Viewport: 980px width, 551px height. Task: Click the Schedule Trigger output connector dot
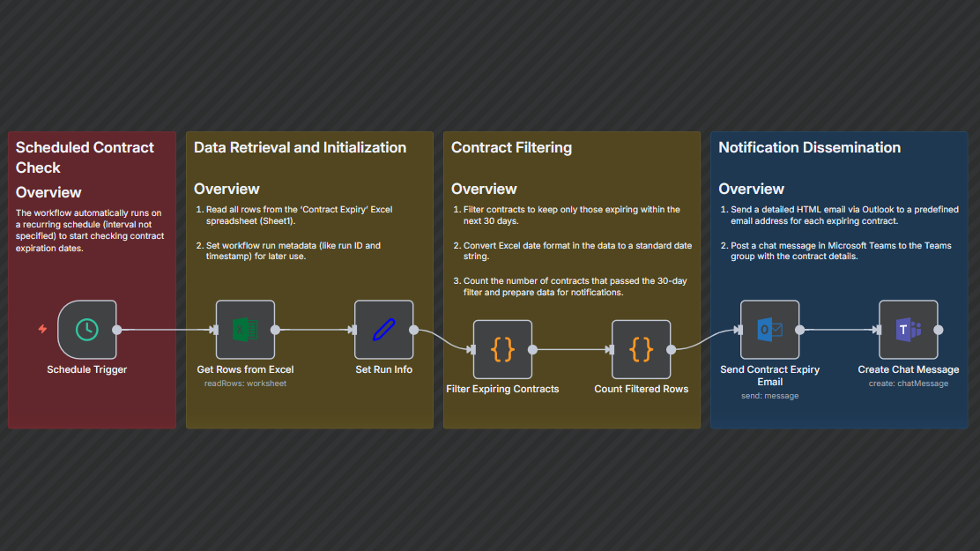click(117, 330)
